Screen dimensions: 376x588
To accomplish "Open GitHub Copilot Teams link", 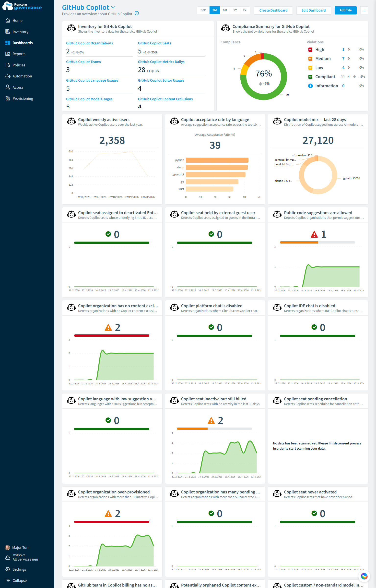I will [83, 62].
